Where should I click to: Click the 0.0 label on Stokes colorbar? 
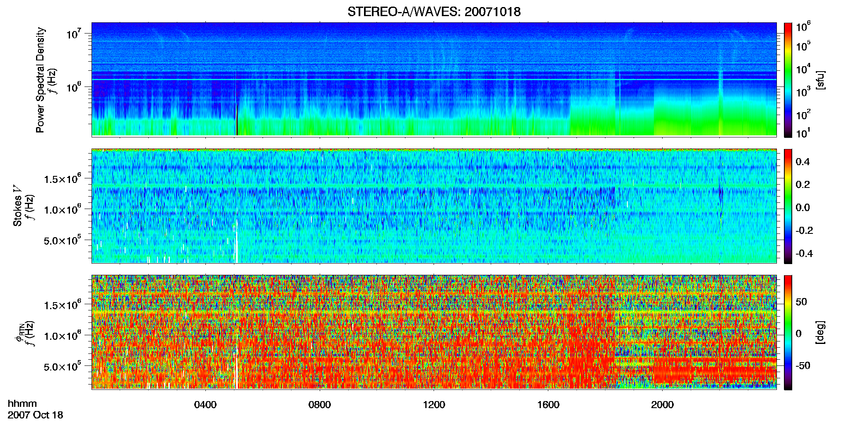point(803,207)
